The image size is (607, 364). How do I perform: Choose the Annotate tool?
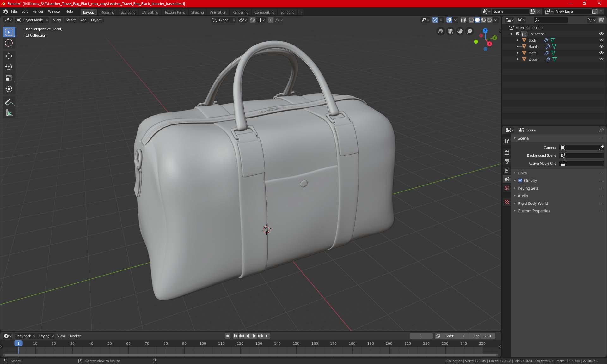coord(9,102)
